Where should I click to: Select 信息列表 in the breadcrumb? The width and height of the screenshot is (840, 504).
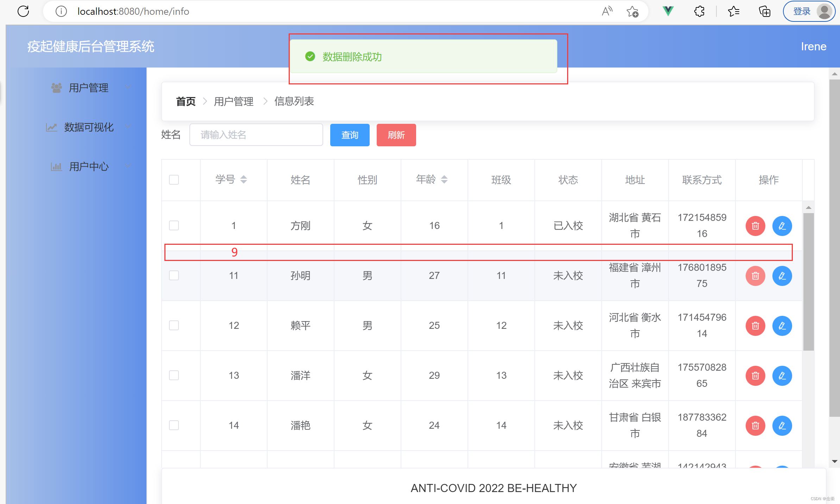tap(294, 101)
